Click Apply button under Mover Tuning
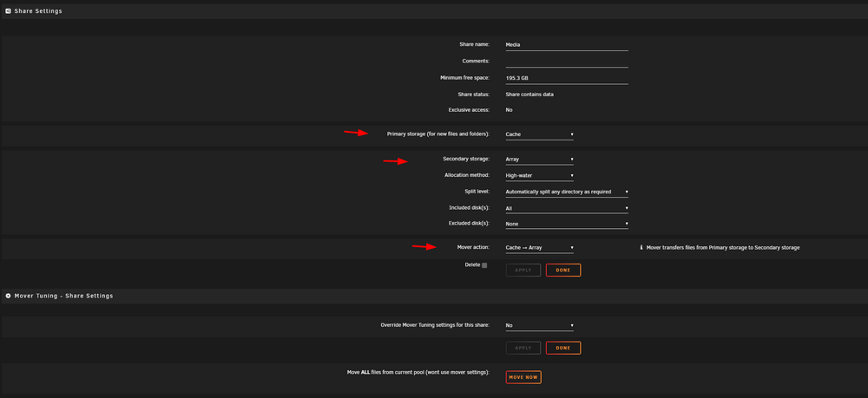 point(523,349)
